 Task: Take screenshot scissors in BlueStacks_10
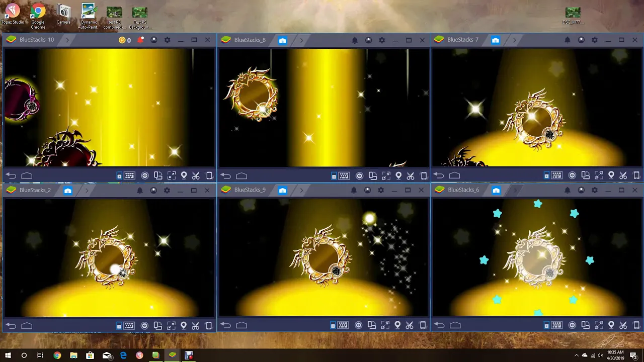pos(196,175)
